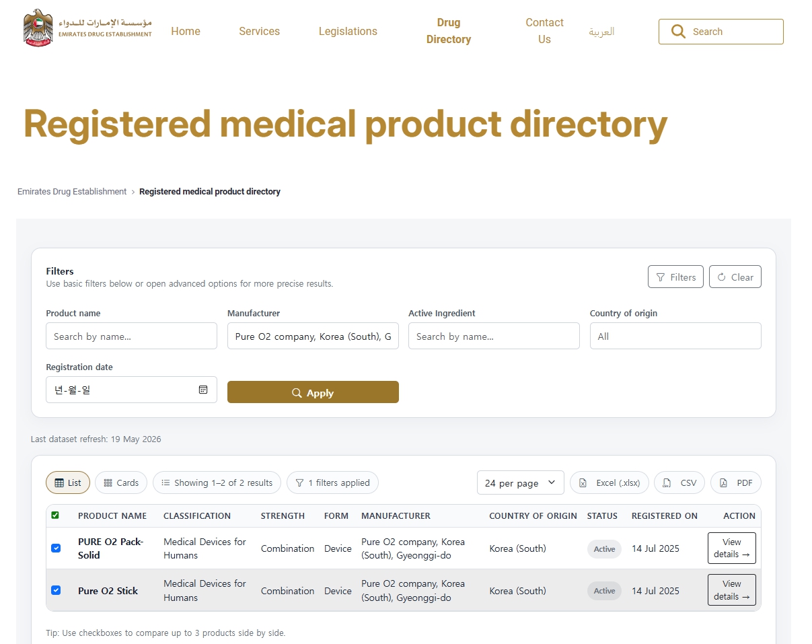Click Active status badge in PURE O2 Pack-Solid row
812x644 pixels.
tap(604, 549)
